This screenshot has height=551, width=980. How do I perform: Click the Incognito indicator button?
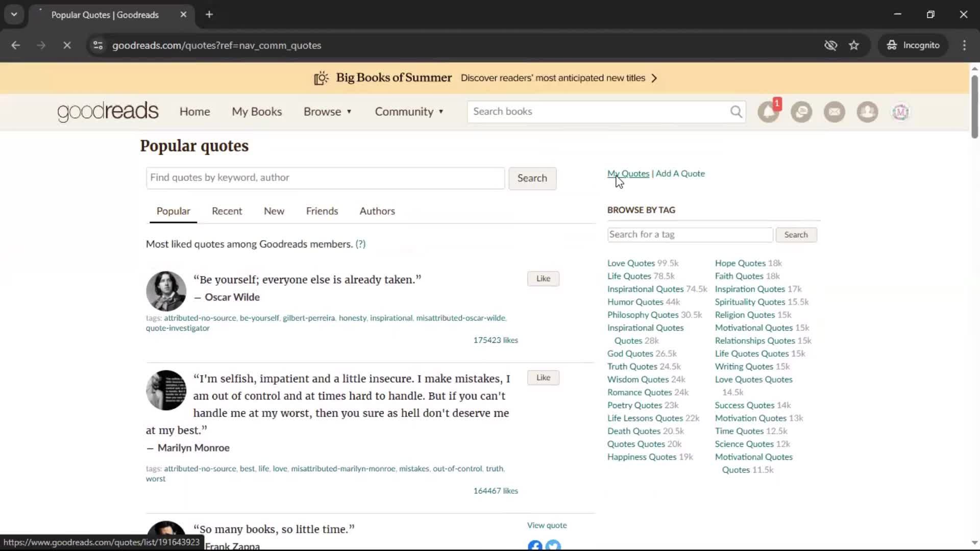tap(913, 45)
